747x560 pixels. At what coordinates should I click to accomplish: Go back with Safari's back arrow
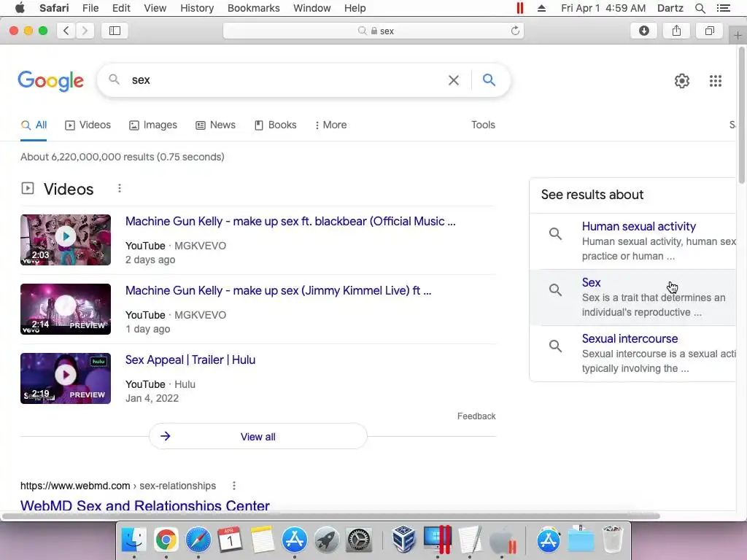[66, 31]
